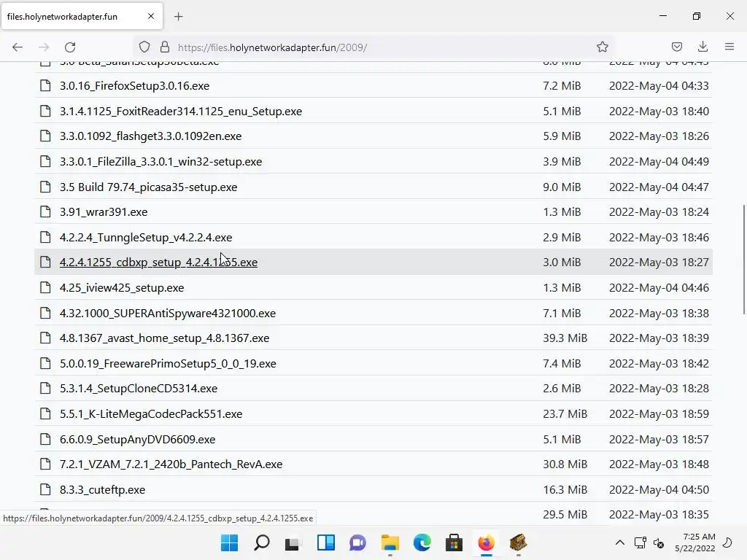This screenshot has height=560, width=747.
Task: Go back to the previous page
Action: pyautogui.click(x=18, y=47)
